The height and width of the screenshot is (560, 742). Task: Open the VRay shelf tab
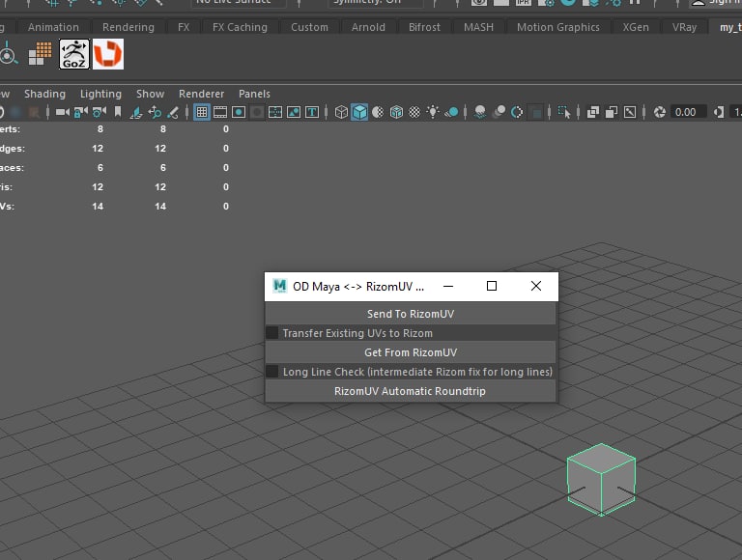click(684, 27)
